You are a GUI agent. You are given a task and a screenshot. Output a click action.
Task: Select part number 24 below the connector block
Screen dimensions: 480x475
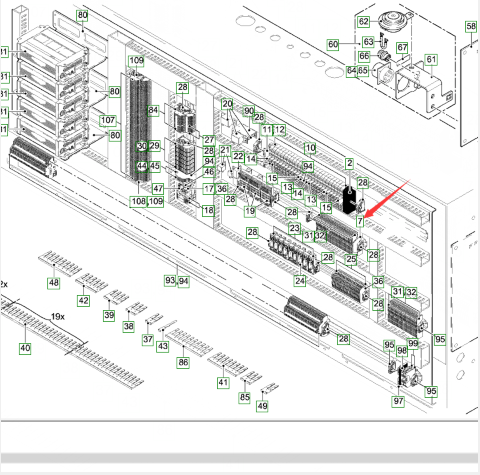tap(300, 281)
